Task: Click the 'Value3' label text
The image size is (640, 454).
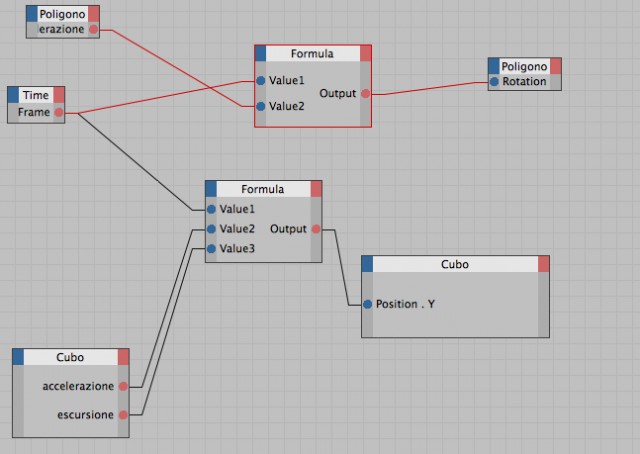Action: point(237,249)
